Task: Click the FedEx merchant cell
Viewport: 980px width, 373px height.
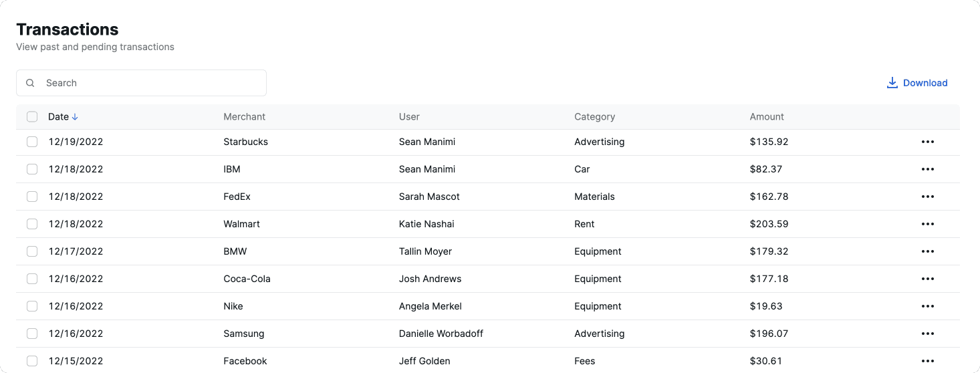Action: [237, 197]
